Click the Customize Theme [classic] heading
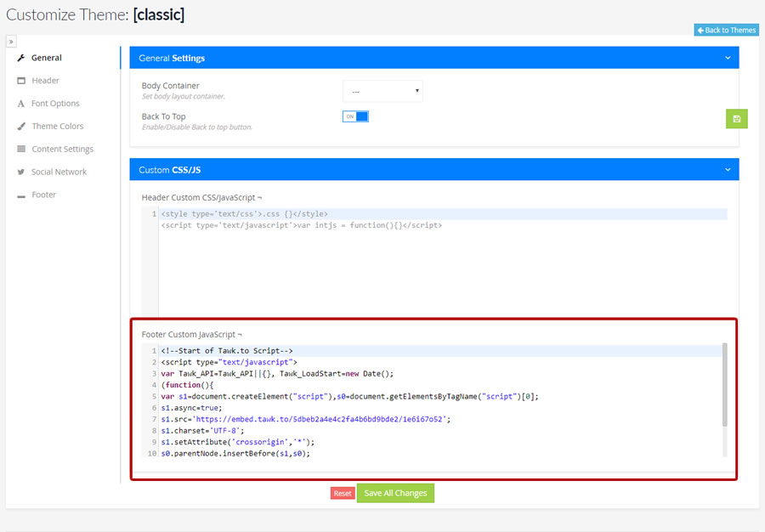The width and height of the screenshot is (765, 532). (x=95, y=14)
